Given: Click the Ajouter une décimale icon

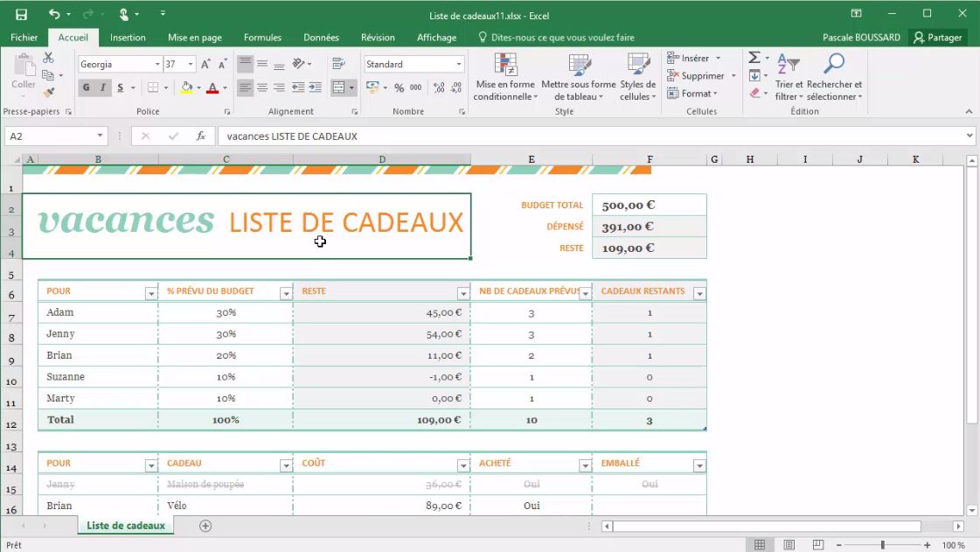Looking at the screenshot, I should point(440,87).
